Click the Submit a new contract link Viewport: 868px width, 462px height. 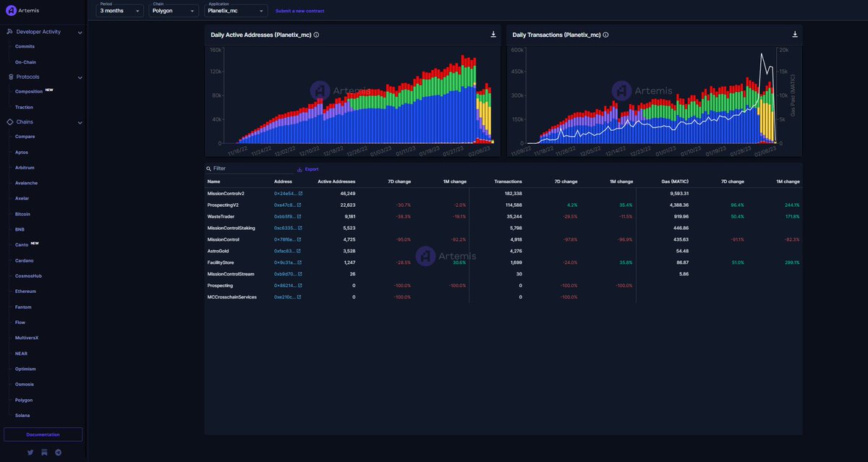tap(299, 10)
